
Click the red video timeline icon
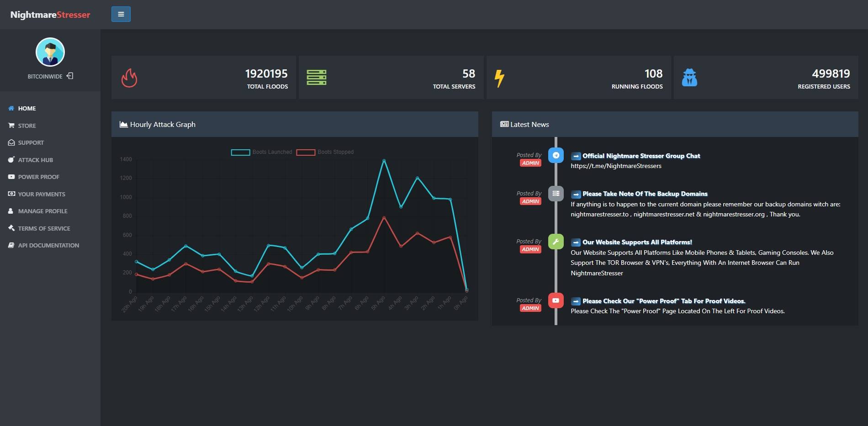click(x=556, y=300)
